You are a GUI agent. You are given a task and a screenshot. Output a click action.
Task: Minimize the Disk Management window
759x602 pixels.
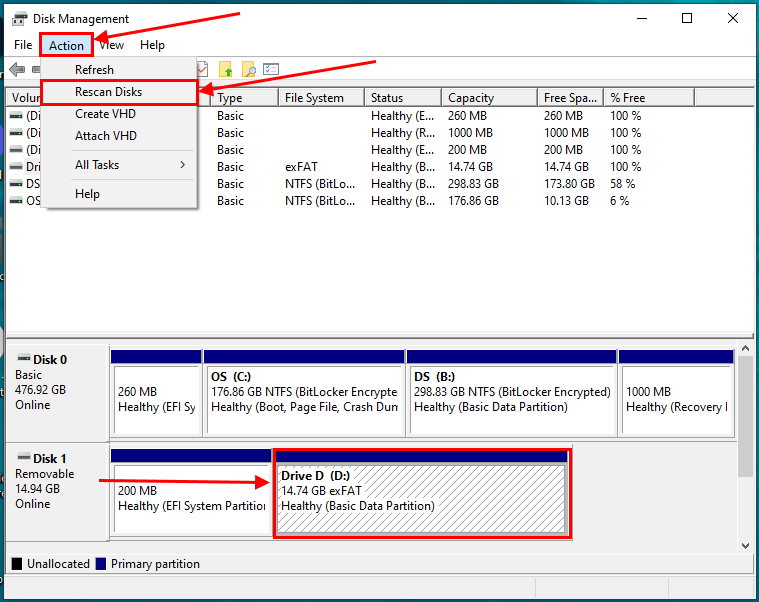pyautogui.click(x=642, y=18)
